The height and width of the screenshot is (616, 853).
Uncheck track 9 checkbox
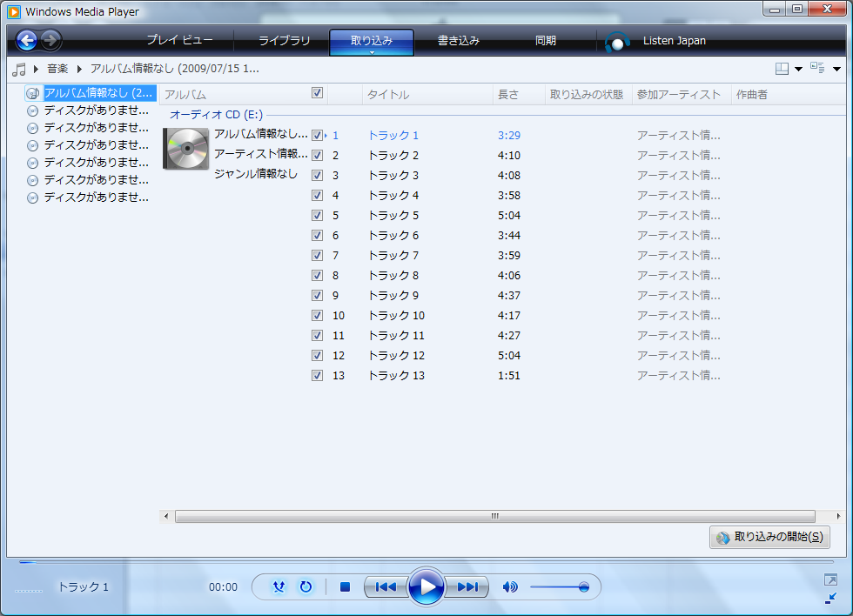pyautogui.click(x=317, y=296)
